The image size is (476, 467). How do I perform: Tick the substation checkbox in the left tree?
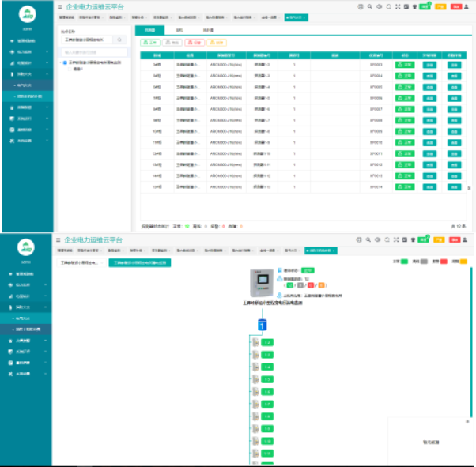[x=65, y=61]
